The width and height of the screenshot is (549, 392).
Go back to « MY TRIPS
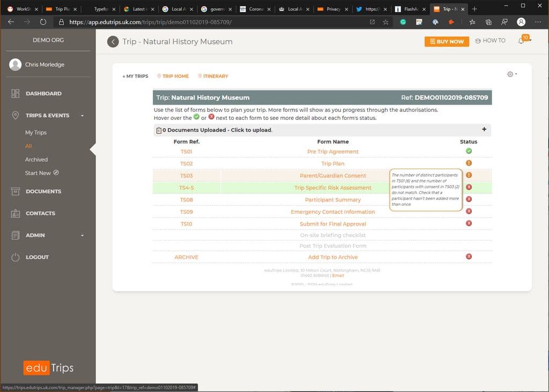pos(135,76)
